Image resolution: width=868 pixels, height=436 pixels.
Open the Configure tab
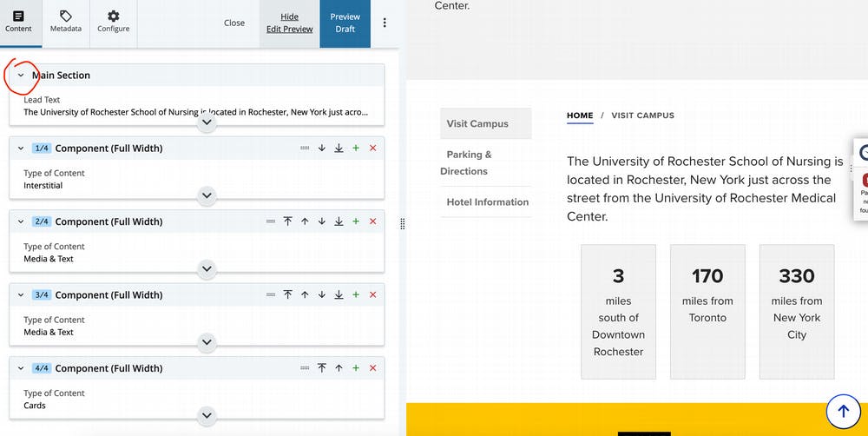[114, 23]
